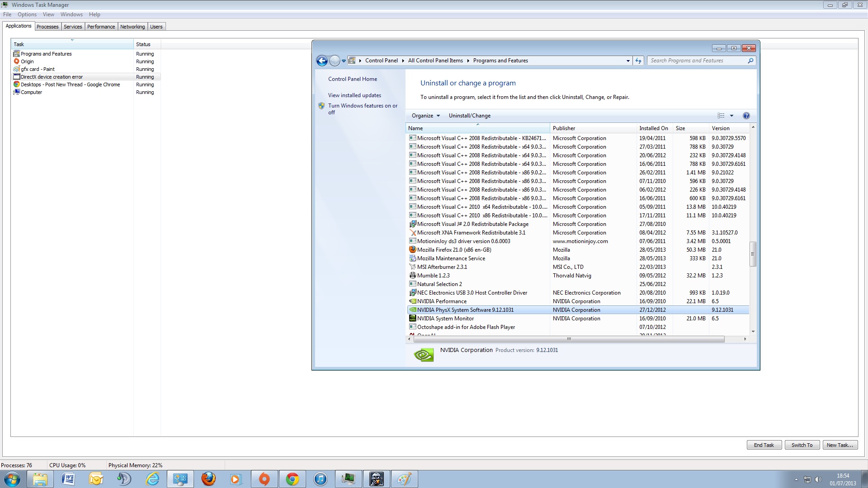Switch to the Users tab
Screen dimensions: 868x488
(x=156, y=27)
